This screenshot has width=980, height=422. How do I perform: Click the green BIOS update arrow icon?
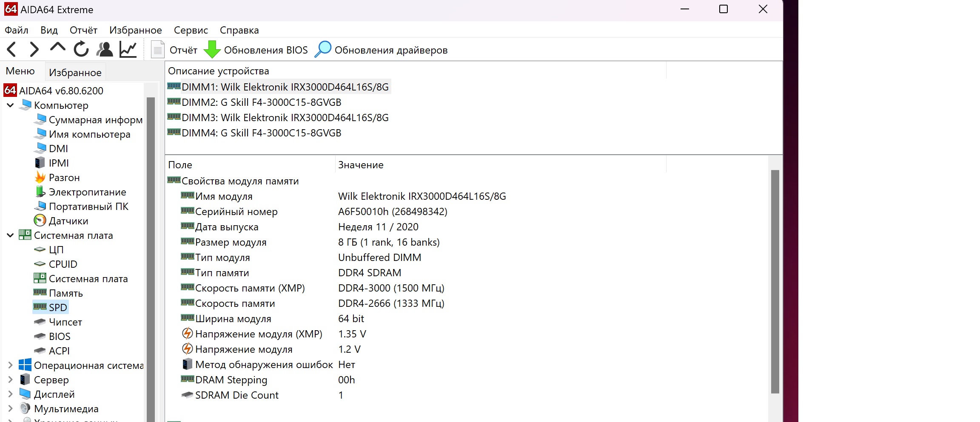(212, 49)
